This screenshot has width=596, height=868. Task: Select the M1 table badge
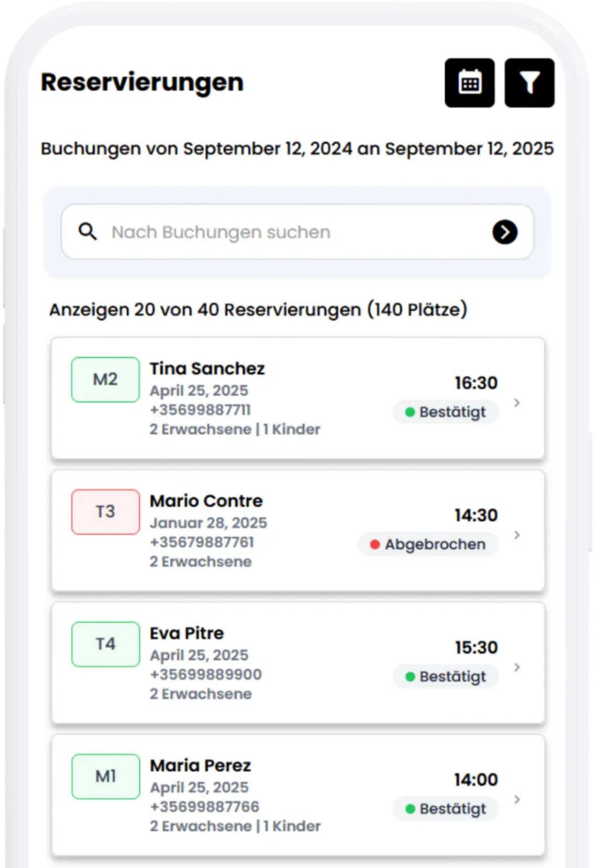(x=106, y=776)
